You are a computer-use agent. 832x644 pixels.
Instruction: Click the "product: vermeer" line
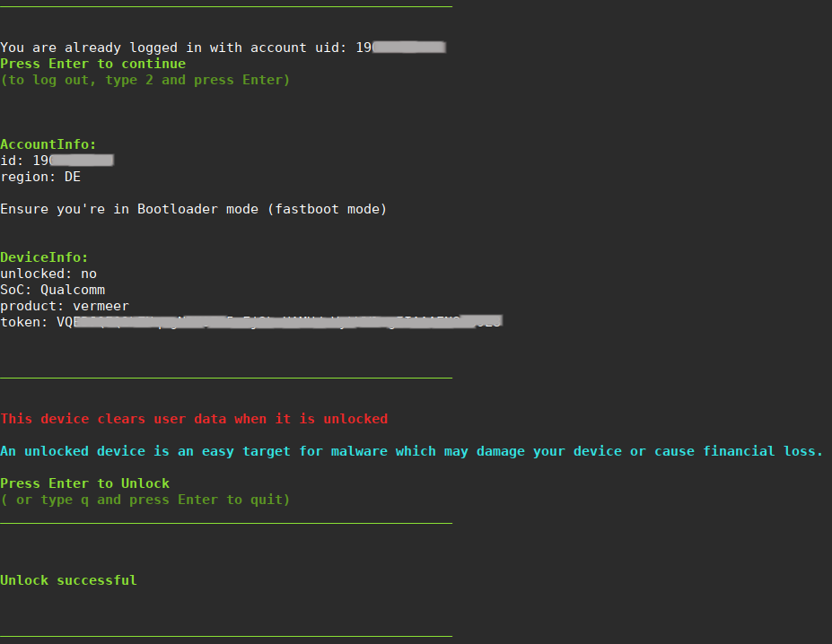(65, 306)
